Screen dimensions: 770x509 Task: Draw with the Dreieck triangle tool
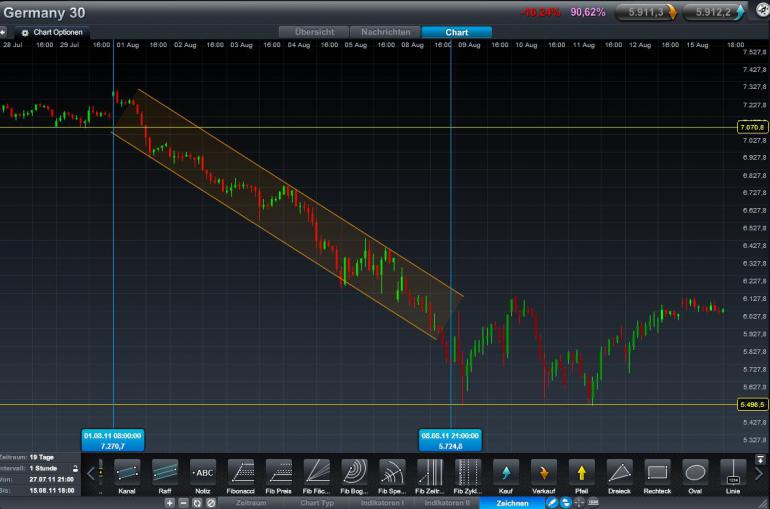(619, 477)
